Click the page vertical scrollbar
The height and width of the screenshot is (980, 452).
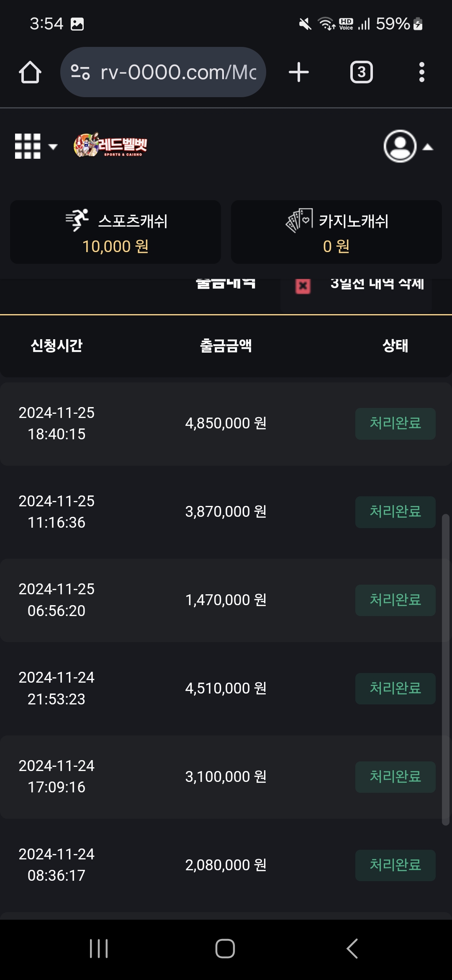click(445, 670)
